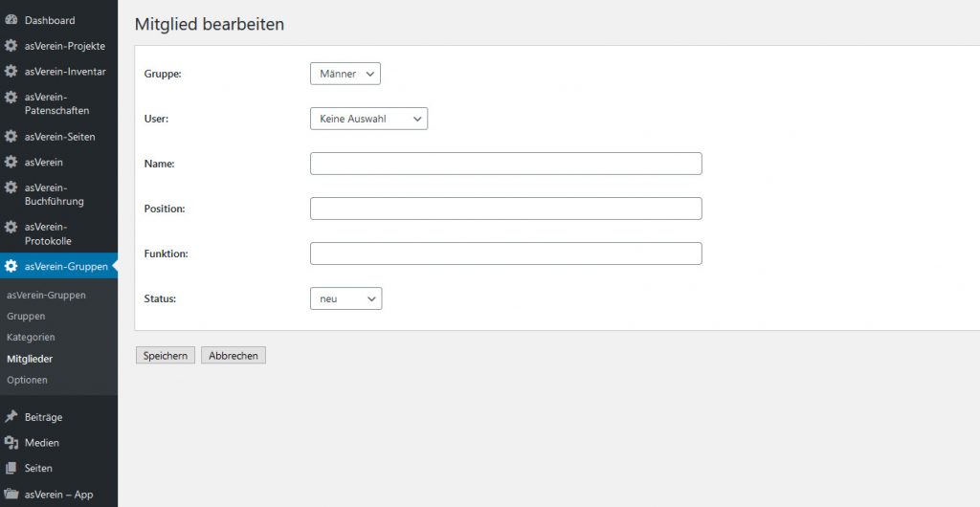Click the Seiten pages icon

tap(11, 469)
